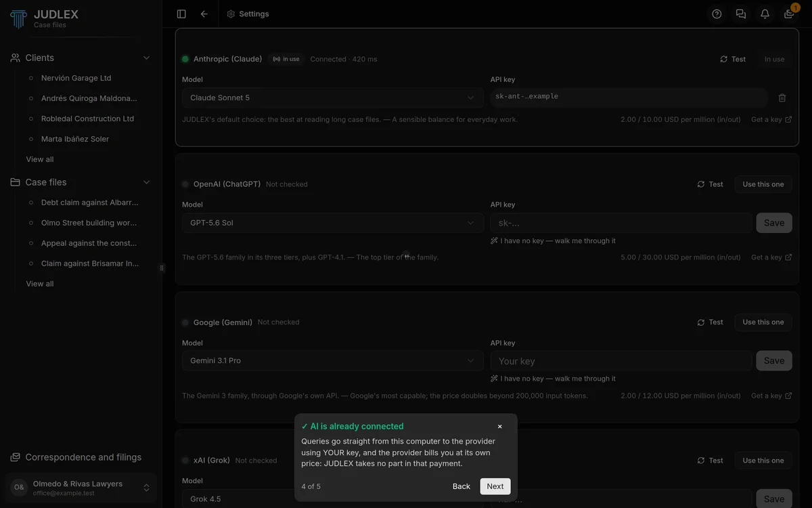This screenshot has width=812, height=508.
Task: Open Olmo Street building wor... case
Action: point(89,223)
